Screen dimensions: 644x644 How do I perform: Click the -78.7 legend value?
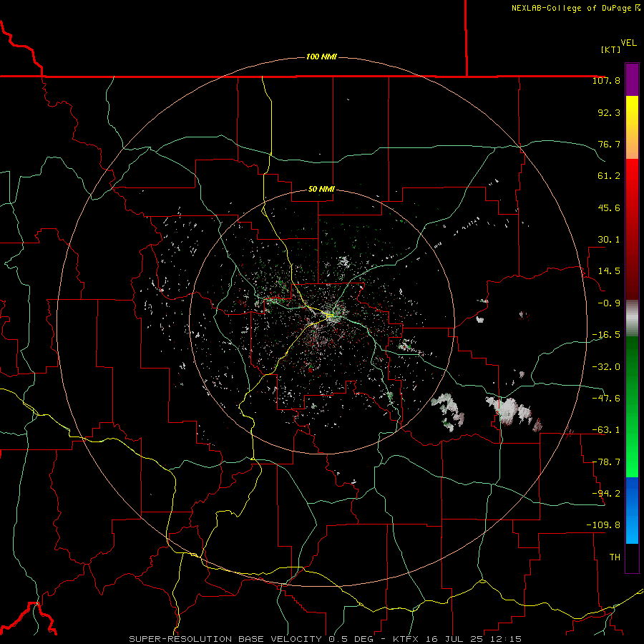[x=606, y=462]
